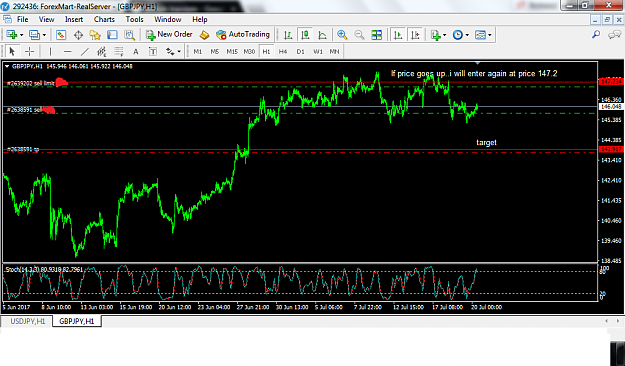The image size is (625, 366).
Task: Click the New Chart toolbar icon
Action: (x=11, y=35)
